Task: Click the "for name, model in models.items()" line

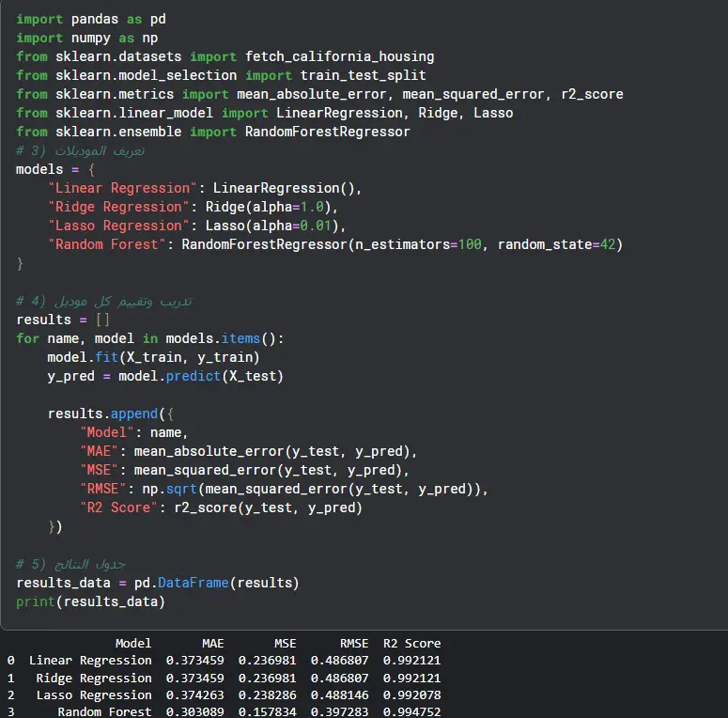Action: point(149,338)
